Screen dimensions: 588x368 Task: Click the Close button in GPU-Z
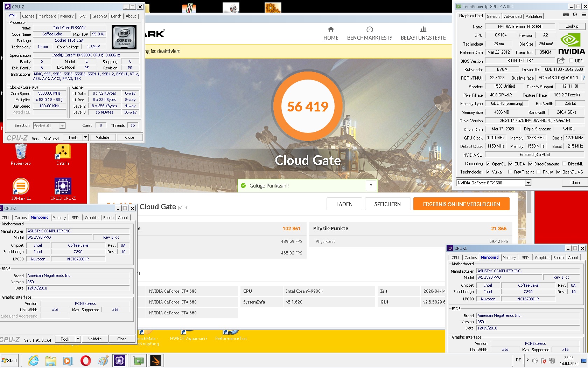[575, 183]
